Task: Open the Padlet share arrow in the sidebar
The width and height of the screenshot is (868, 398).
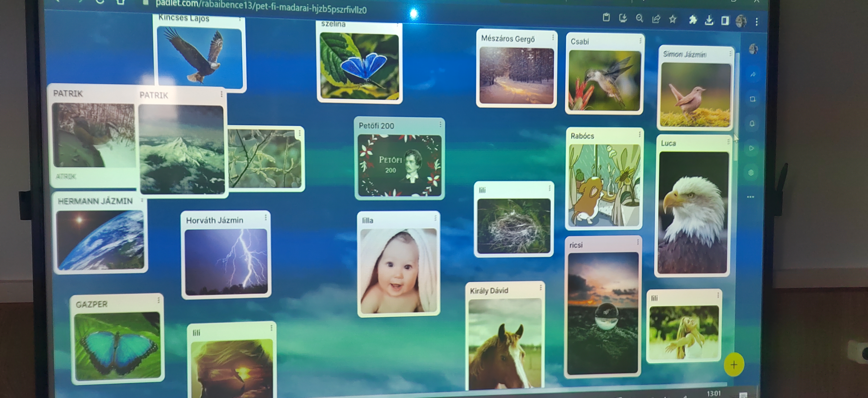Action: tap(753, 74)
